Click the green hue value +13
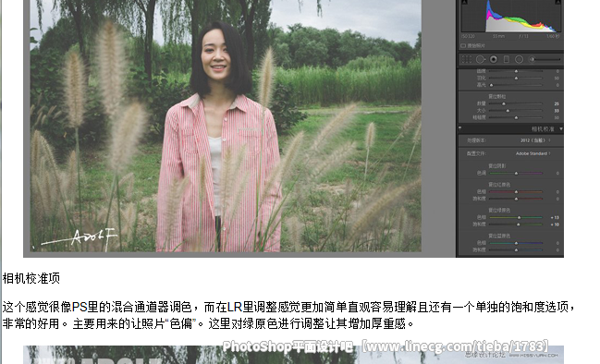Viewport: 600px width, 364px height. (x=555, y=217)
